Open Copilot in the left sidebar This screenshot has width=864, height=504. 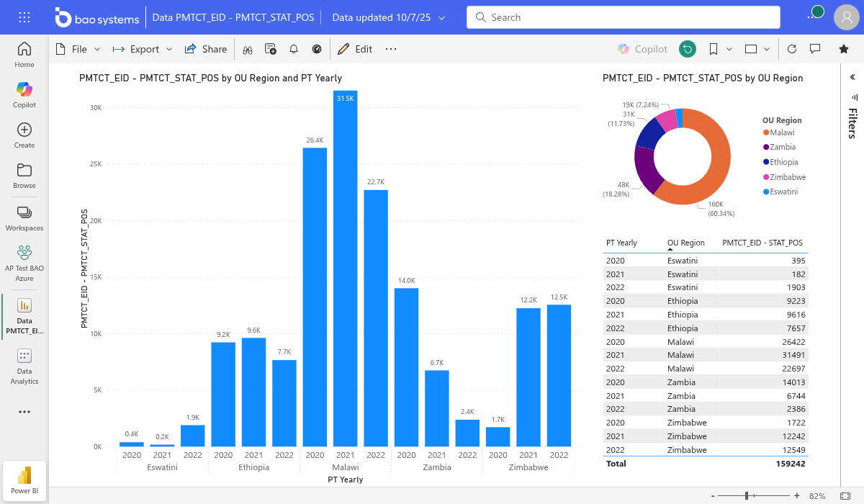(x=24, y=94)
